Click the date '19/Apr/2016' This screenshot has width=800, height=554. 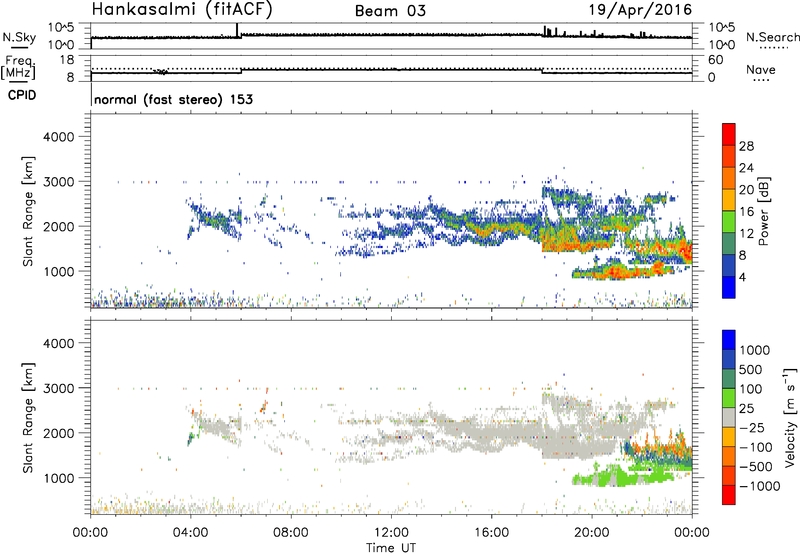pos(641,10)
